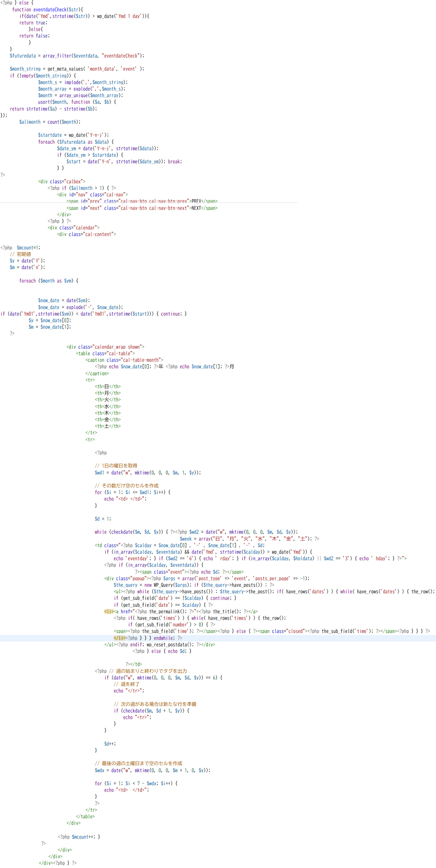The image size is (436, 868).
Task: Click the highlighted opening li tag
Action: 109,611
